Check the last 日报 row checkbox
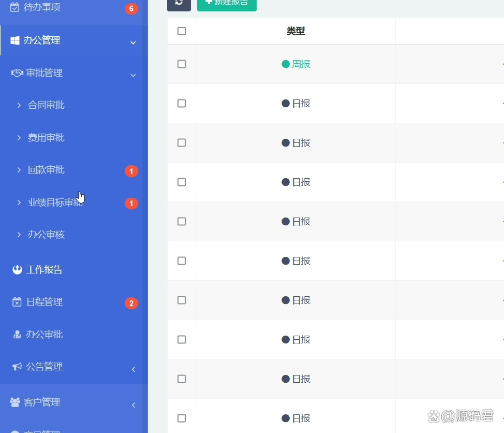The height and width of the screenshot is (433, 504). (x=182, y=418)
